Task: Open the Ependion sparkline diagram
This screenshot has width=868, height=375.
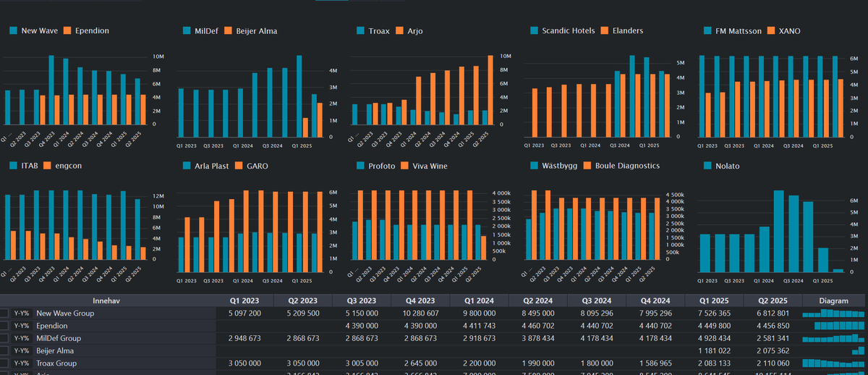Action: (x=839, y=326)
